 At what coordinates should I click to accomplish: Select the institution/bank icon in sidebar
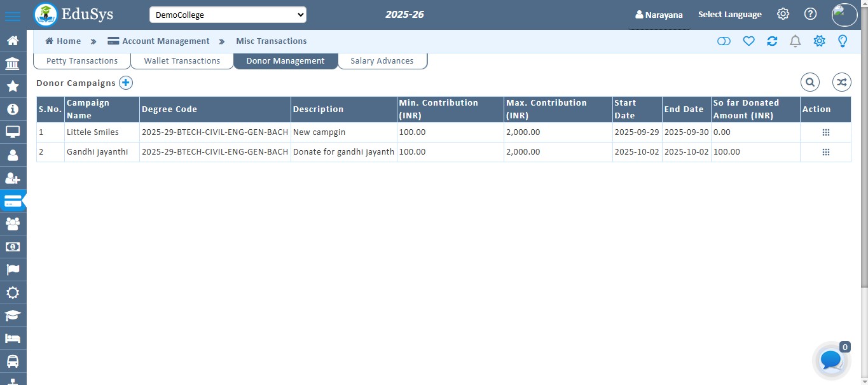click(13, 63)
